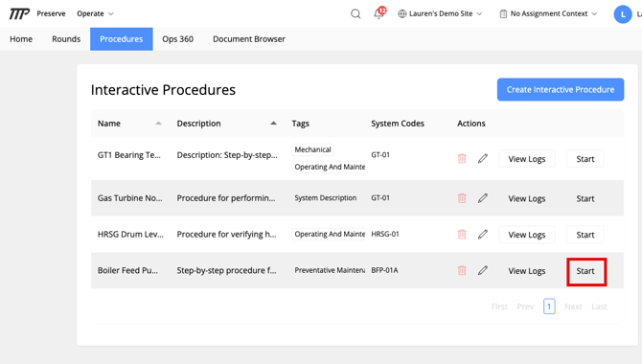Click the Preventative Maintenance tag

pyautogui.click(x=329, y=270)
